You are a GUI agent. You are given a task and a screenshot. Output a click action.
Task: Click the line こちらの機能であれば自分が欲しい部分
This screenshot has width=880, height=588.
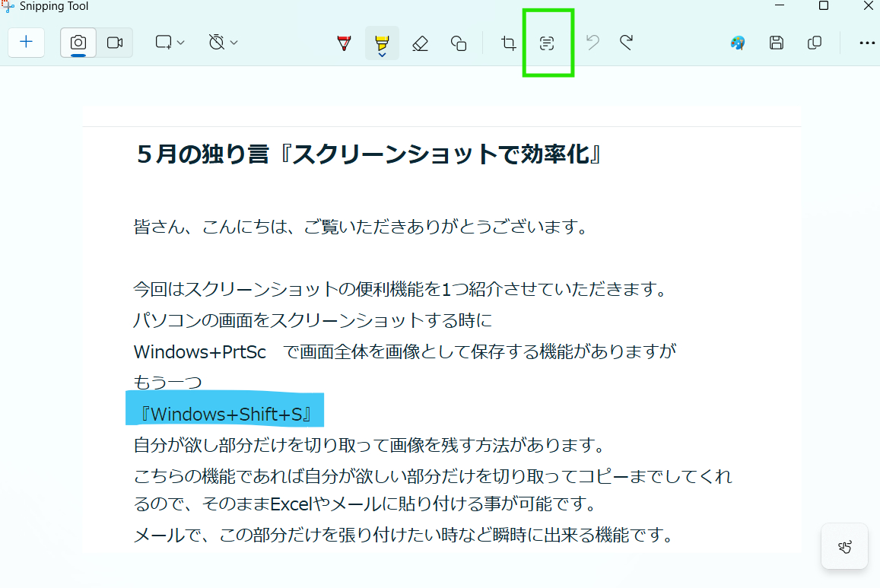pyautogui.click(x=433, y=476)
